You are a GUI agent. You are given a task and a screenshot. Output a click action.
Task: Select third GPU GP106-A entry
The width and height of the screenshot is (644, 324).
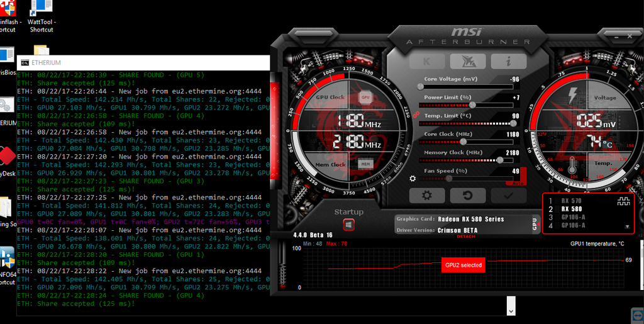click(573, 217)
